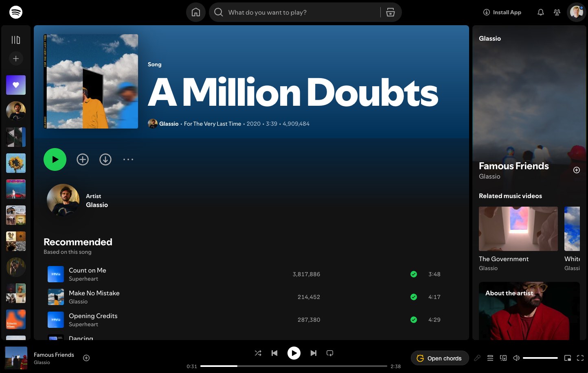Open Connect to a device icon

pyautogui.click(x=503, y=358)
